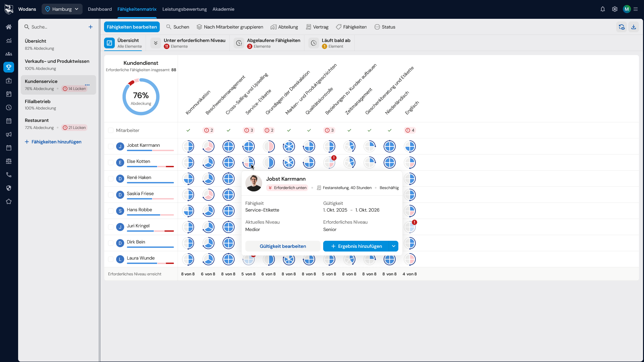Select Restaurant skill group in sidebar

(x=58, y=124)
